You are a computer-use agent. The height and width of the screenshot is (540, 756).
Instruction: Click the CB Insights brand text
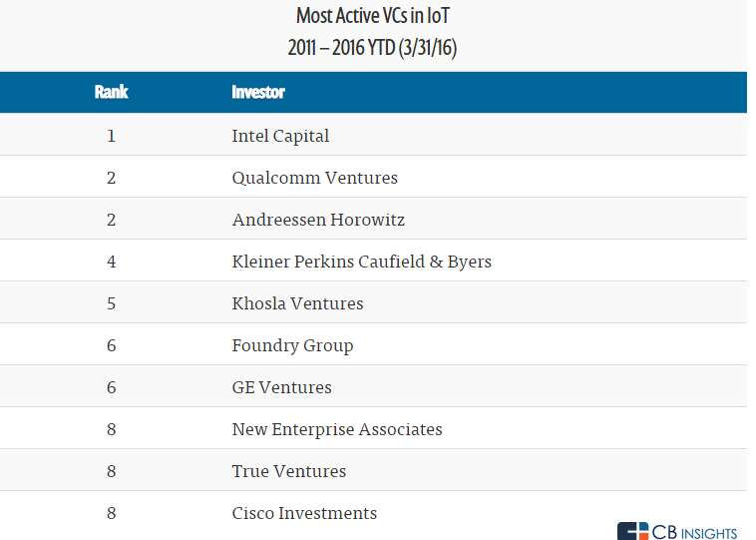coord(695,532)
